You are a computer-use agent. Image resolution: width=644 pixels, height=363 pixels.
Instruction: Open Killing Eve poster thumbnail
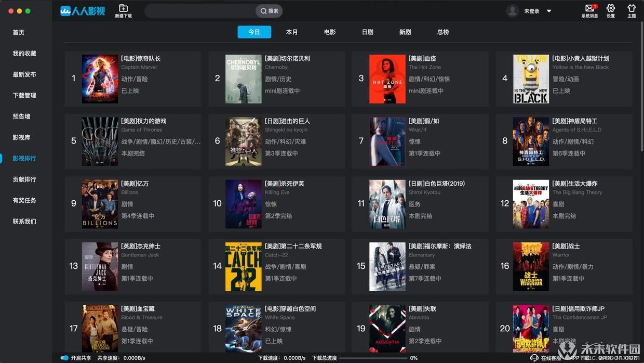(x=244, y=204)
